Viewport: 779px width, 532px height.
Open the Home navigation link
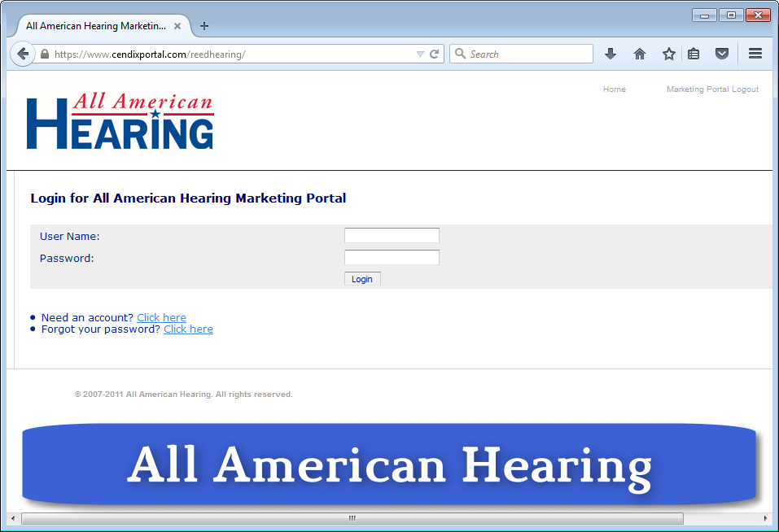(x=615, y=89)
